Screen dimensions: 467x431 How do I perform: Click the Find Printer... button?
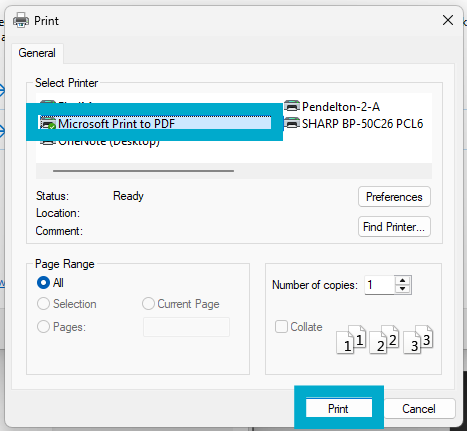coord(394,227)
